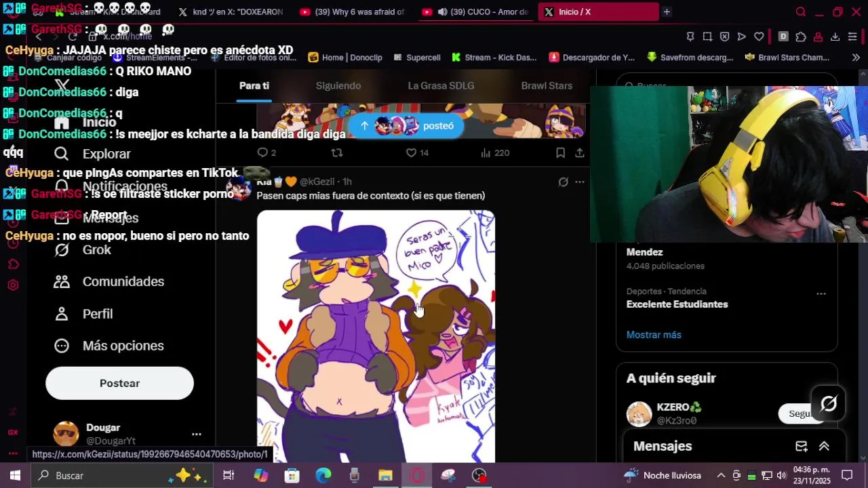Switch to Para ti tab

254,86
